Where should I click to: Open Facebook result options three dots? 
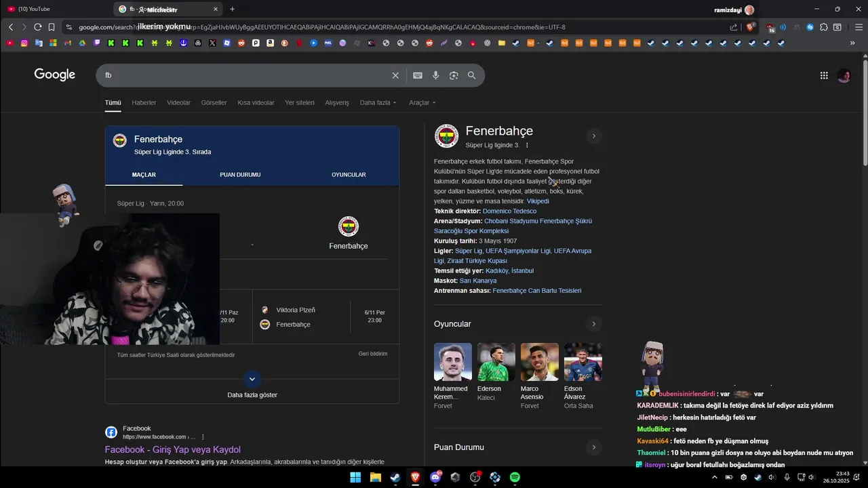point(203,437)
